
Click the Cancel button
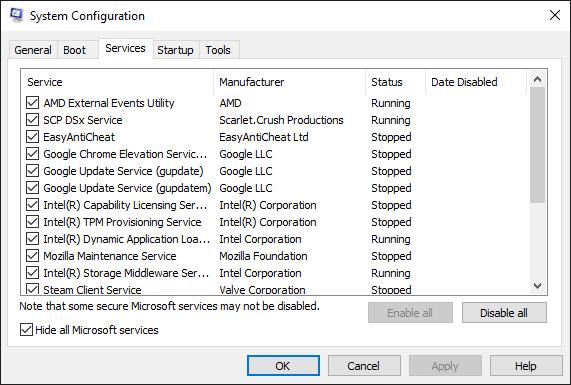[x=364, y=366]
